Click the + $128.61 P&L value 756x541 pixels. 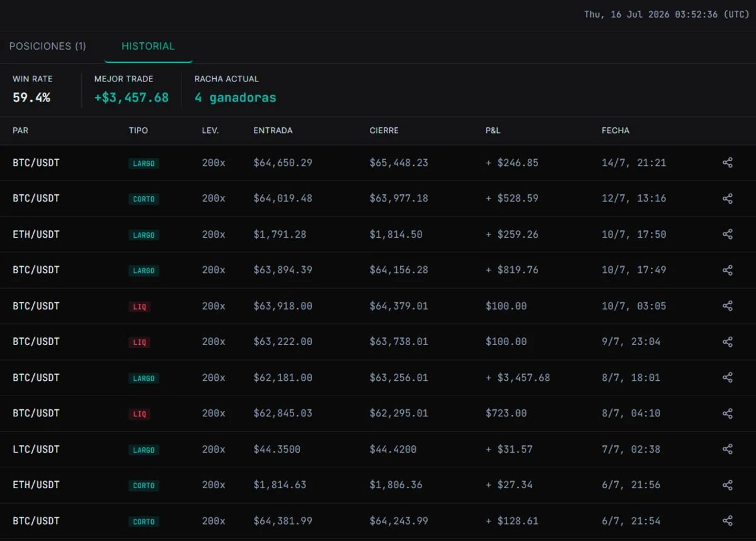click(512, 521)
